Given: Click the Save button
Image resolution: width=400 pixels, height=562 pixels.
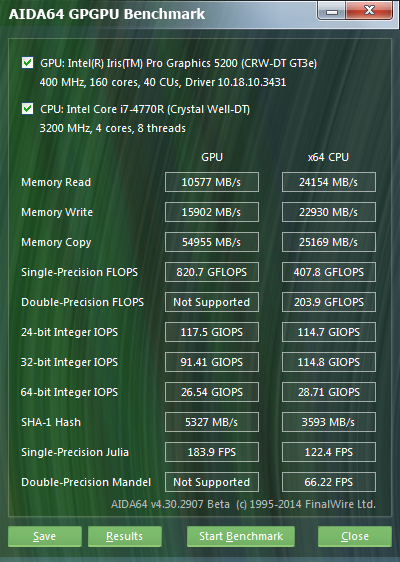Looking at the screenshot, I should pos(45,536).
